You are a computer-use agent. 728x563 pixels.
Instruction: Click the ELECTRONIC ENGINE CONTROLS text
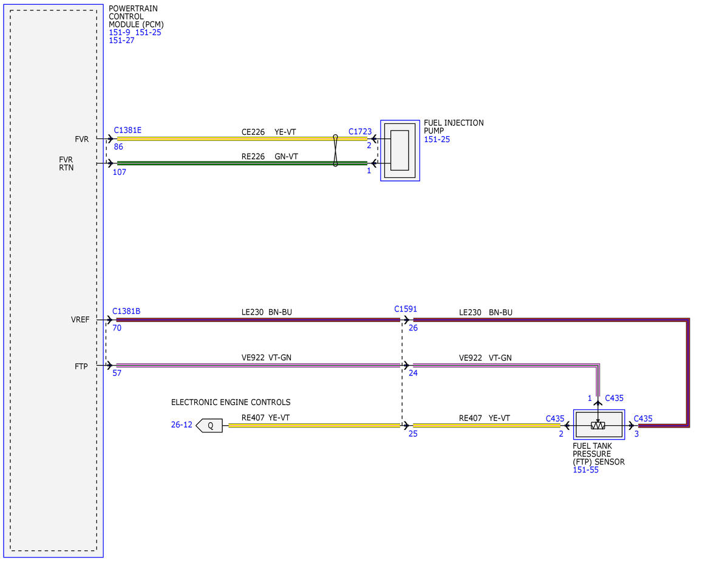(231, 403)
